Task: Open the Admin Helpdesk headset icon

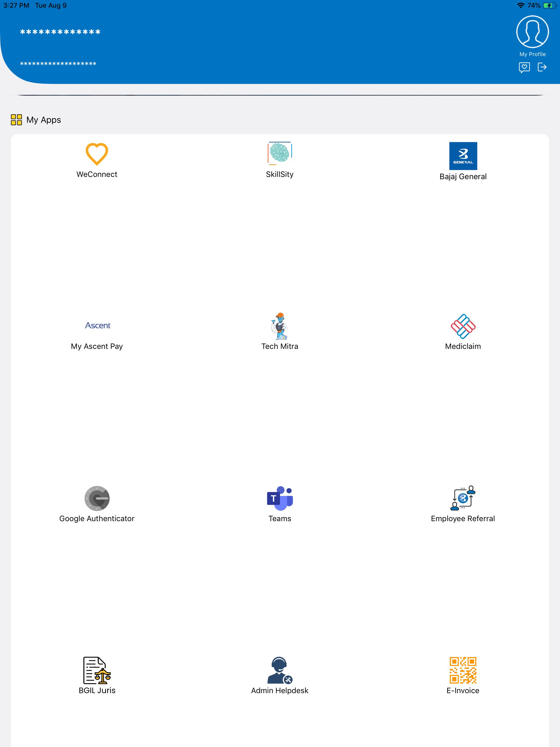Action: [x=280, y=670]
